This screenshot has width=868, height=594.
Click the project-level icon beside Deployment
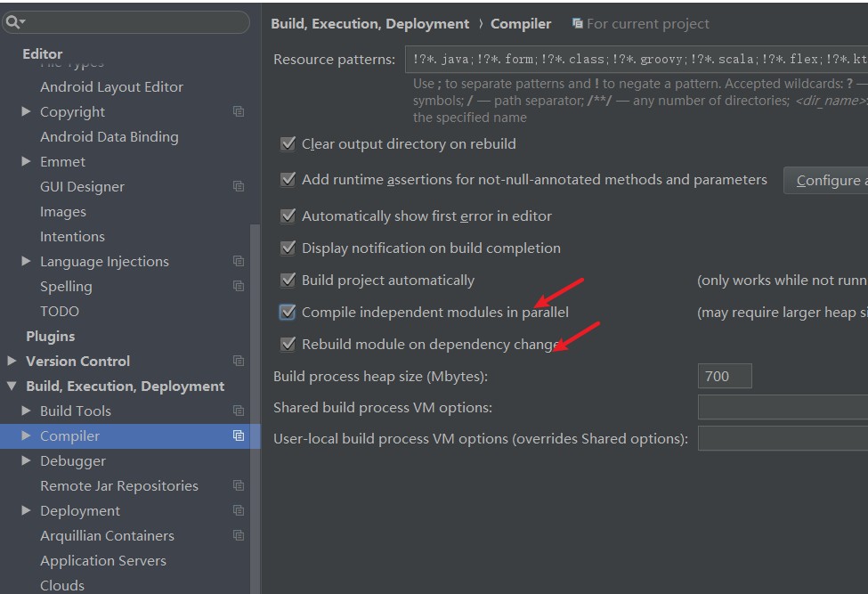[x=239, y=510]
